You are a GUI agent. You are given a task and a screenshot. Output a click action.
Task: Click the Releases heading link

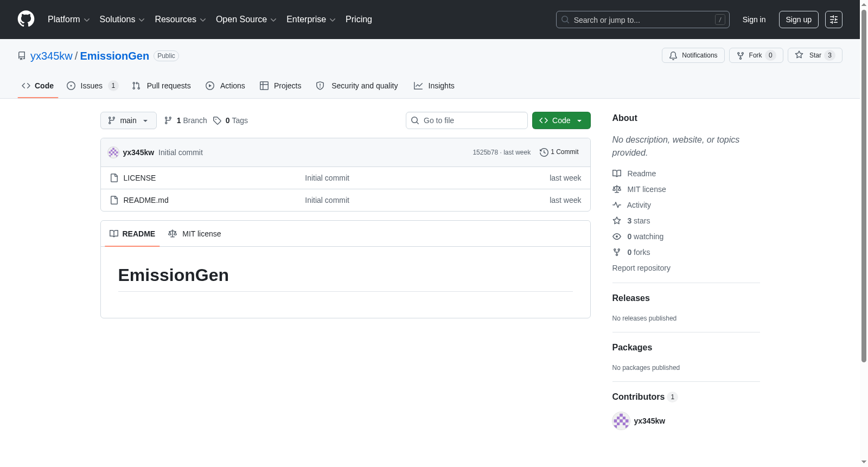tap(631, 298)
